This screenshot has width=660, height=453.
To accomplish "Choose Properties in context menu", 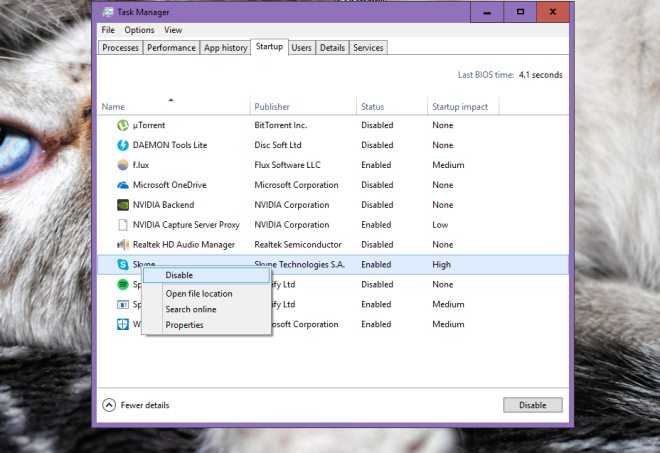I will 184,325.
